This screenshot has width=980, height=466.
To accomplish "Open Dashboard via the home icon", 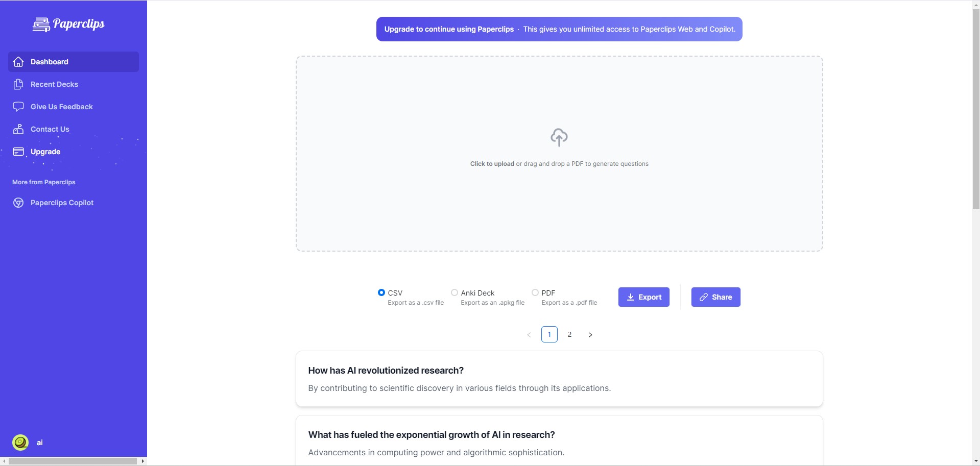I will point(18,62).
